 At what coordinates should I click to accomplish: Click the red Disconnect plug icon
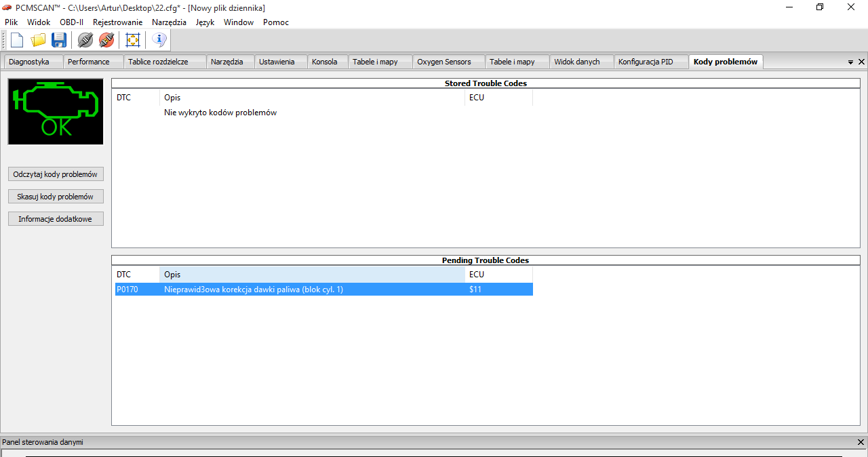click(x=106, y=41)
